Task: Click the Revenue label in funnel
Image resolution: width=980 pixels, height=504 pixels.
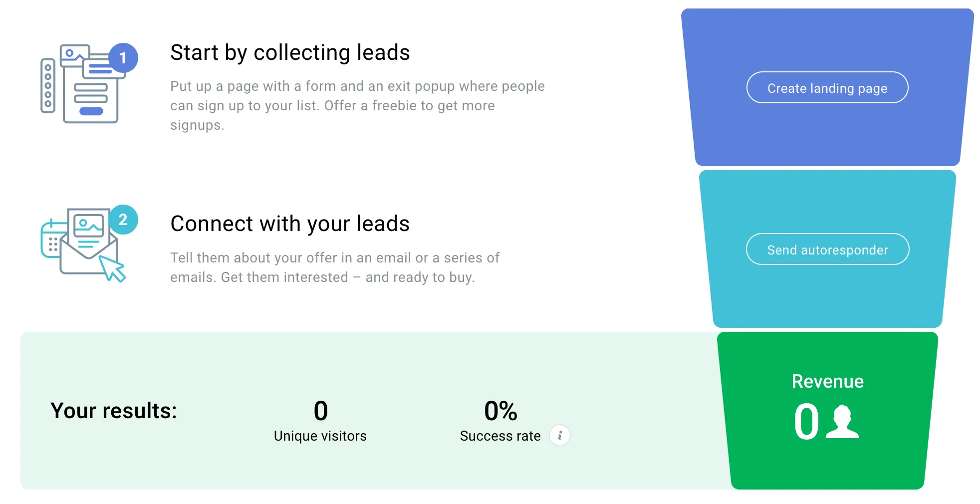Action: click(x=827, y=381)
